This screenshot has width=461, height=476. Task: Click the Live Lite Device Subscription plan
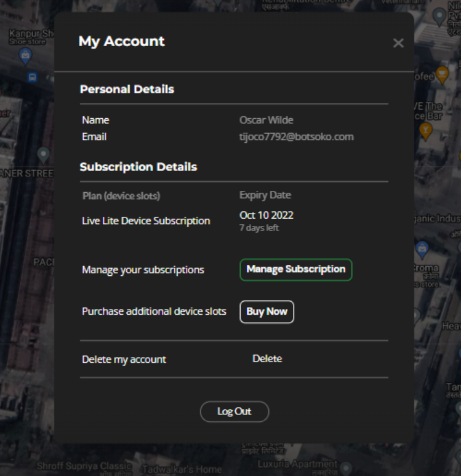pyautogui.click(x=146, y=220)
